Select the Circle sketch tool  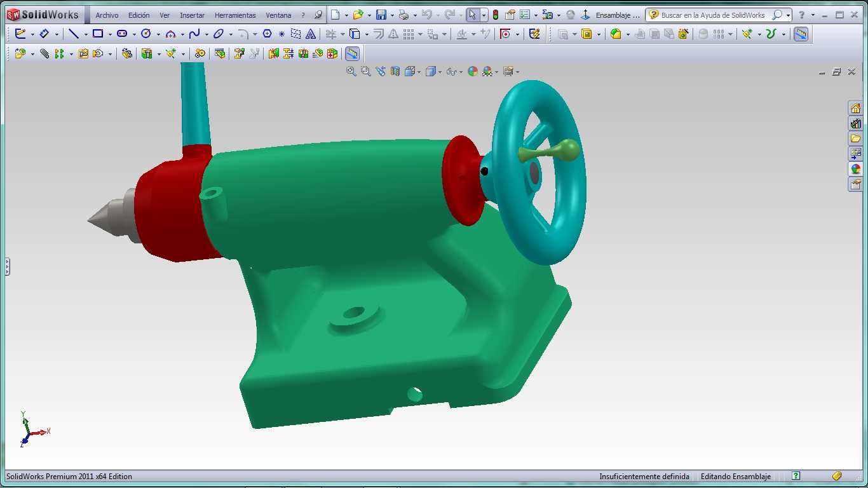click(146, 34)
